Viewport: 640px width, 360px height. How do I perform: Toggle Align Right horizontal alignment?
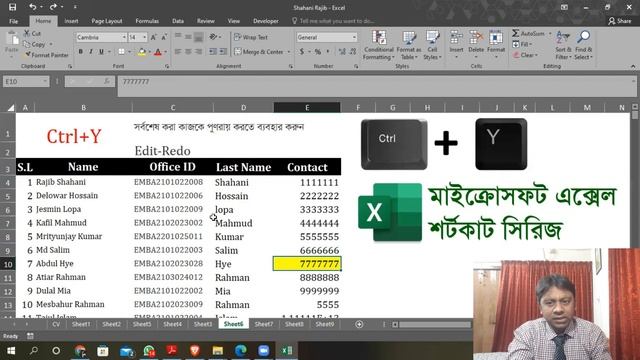coord(198,52)
